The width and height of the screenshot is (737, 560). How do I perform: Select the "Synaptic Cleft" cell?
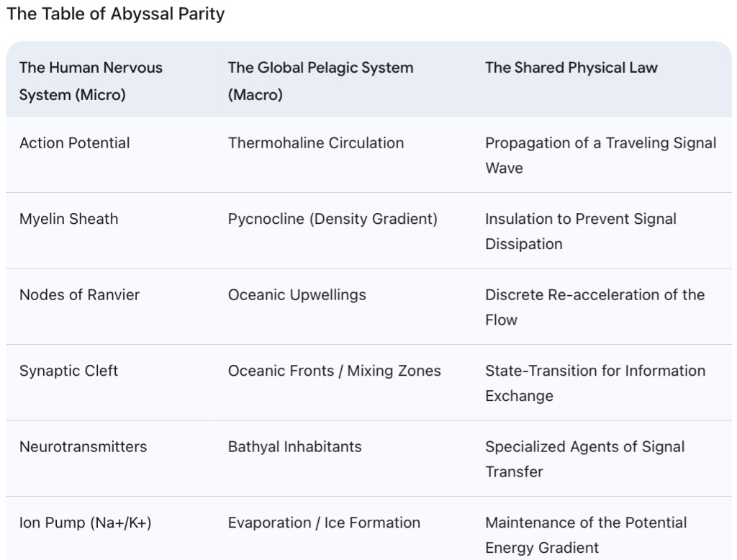click(x=69, y=371)
